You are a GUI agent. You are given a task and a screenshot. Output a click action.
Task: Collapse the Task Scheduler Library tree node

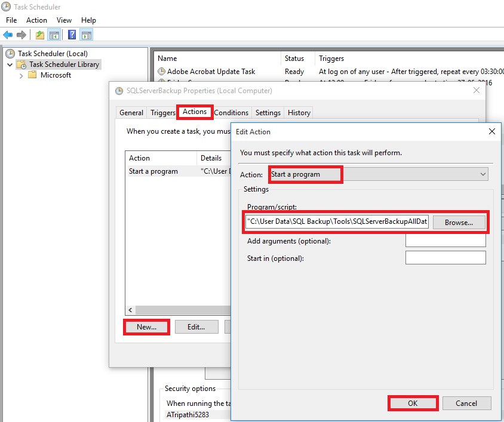pos(10,64)
